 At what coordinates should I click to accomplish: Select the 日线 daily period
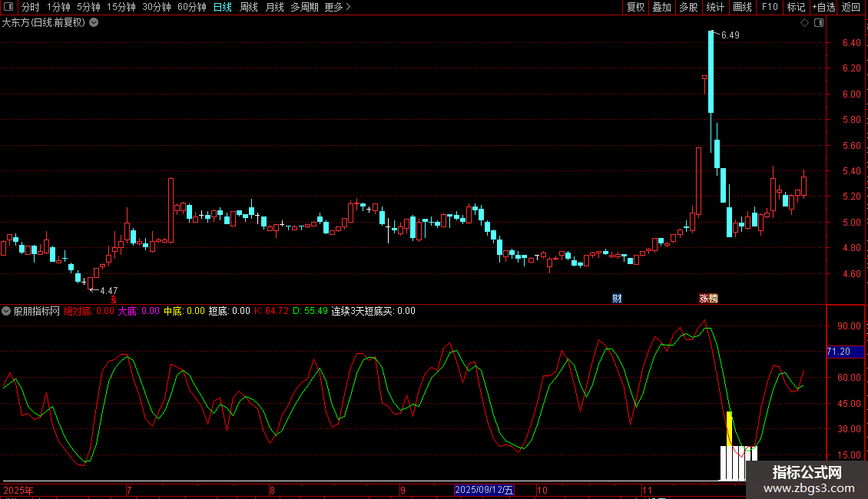[223, 7]
